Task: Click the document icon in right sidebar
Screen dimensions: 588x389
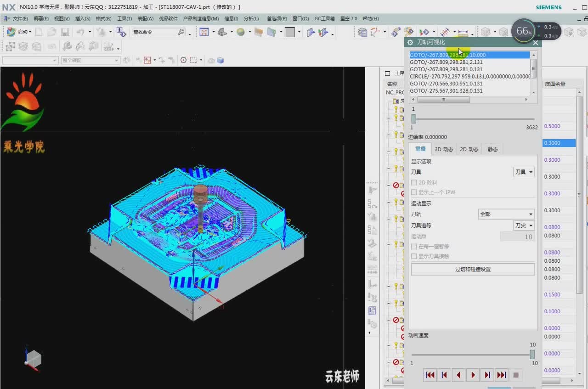Action: pos(372,310)
